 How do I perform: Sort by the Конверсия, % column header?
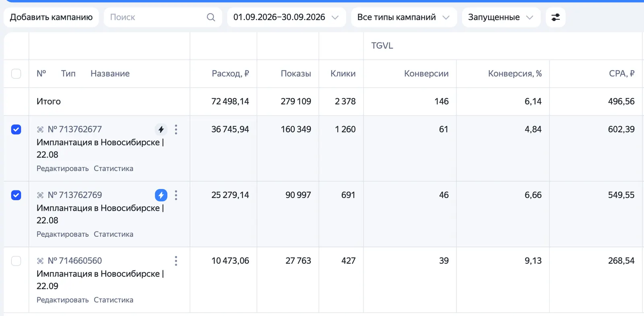click(515, 74)
